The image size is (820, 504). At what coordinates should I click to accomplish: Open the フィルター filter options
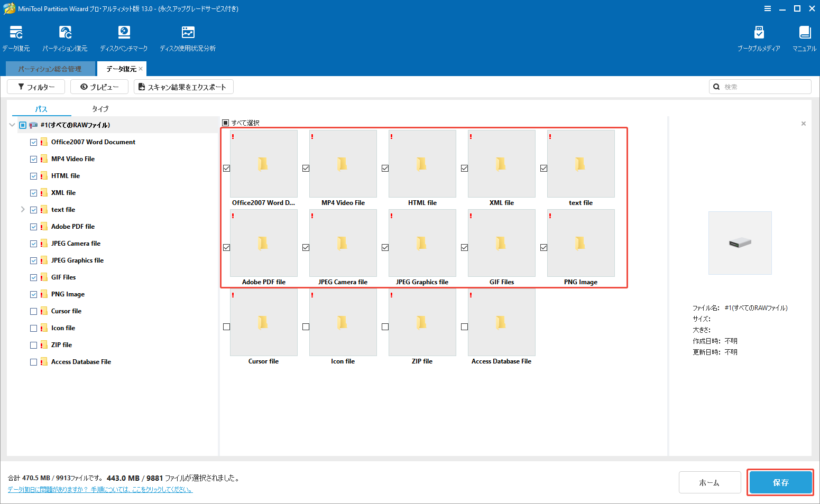click(x=35, y=86)
